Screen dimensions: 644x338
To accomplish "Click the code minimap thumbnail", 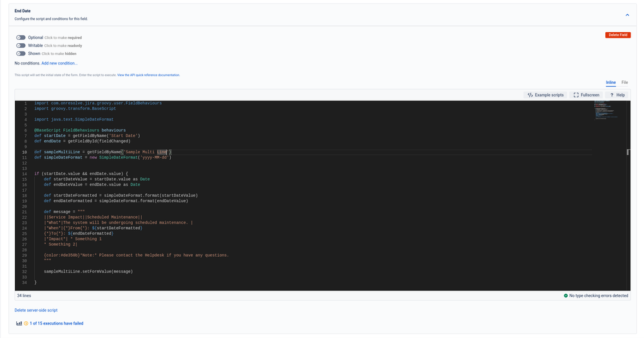I will point(606,109).
